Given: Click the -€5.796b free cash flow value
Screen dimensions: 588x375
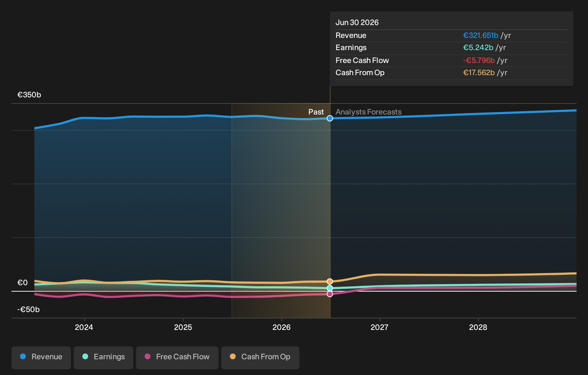Looking at the screenshot, I should click(x=479, y=60).
